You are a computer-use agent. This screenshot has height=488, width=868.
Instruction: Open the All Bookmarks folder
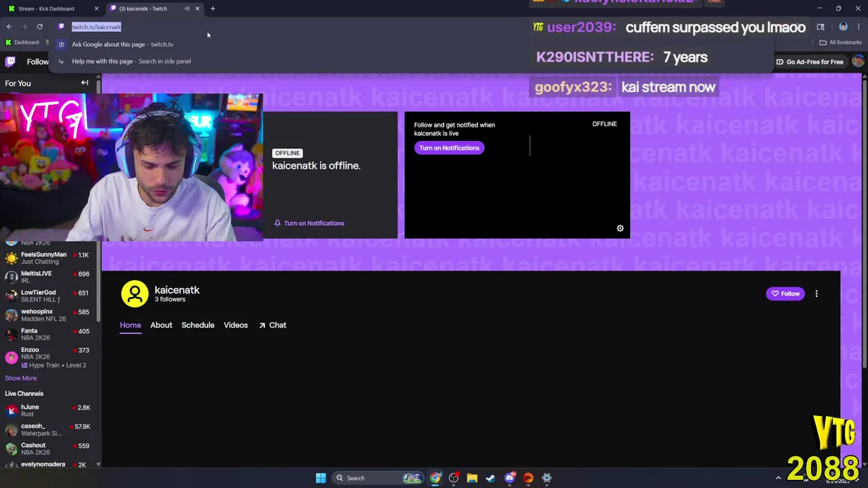[x=841, y=42]
